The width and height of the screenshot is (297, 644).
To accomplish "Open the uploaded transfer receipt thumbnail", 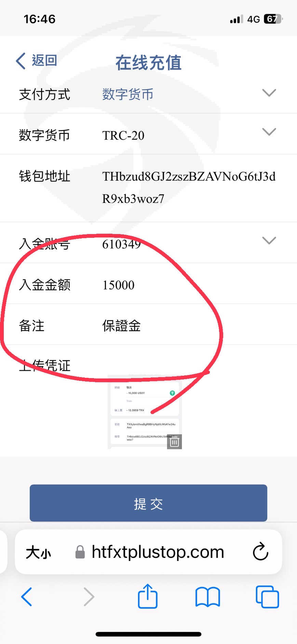I will click(145, 412).
